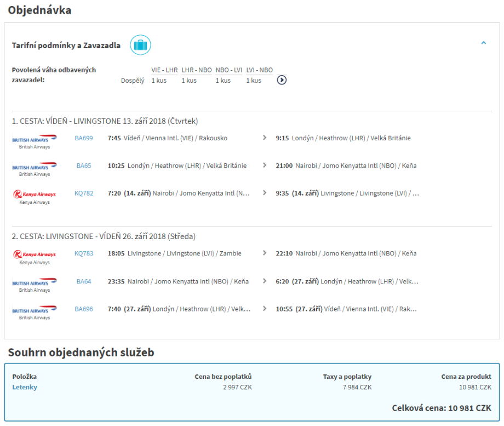Open flight BA65 details link
504x426 pixels.
tap(84, 166)
